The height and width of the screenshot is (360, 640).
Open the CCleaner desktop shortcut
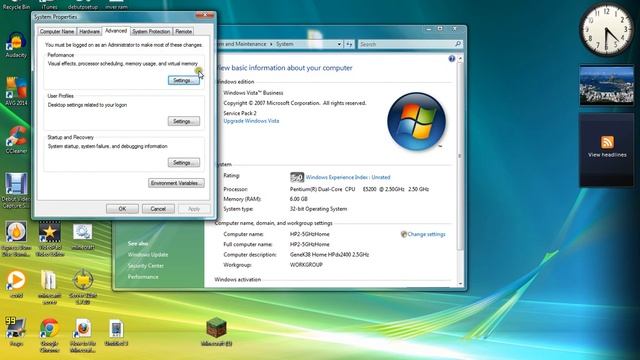[16, 139]
